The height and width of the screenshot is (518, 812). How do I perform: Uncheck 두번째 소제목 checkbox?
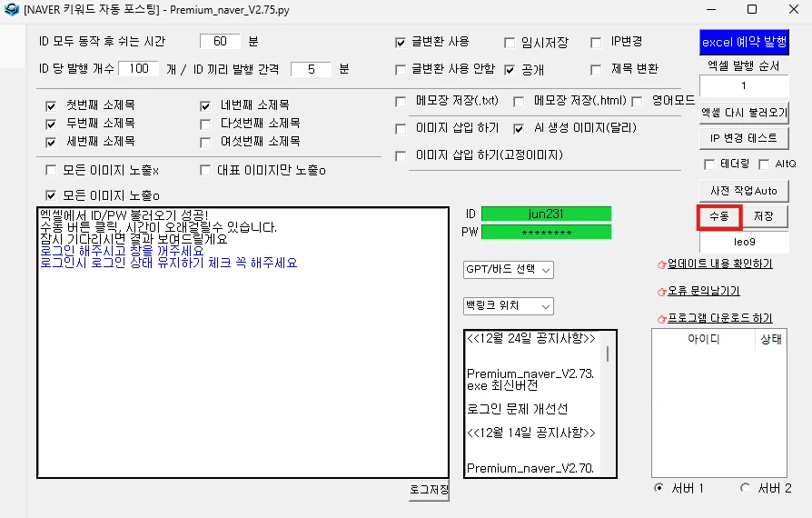51,125
